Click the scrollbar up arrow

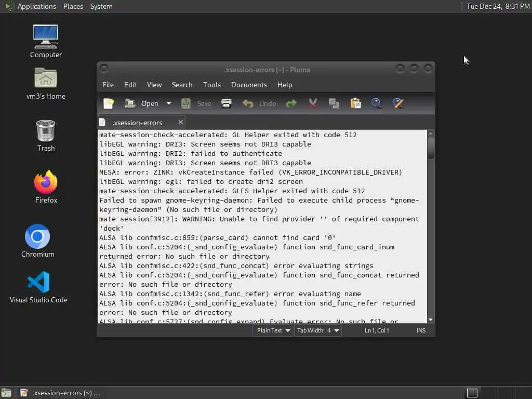(431, 133)
